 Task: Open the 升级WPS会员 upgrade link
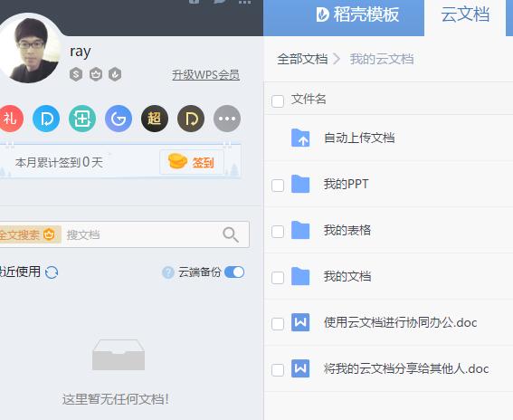click(x=205, y=75)
